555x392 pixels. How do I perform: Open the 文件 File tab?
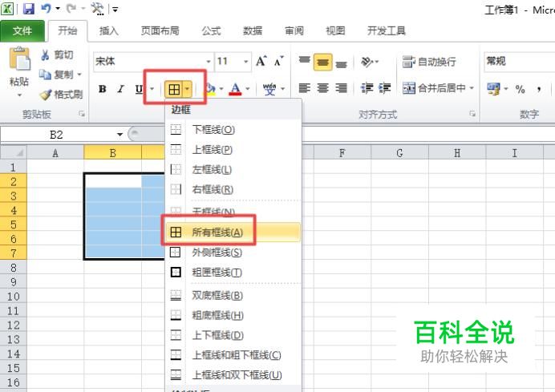[22, 30]
